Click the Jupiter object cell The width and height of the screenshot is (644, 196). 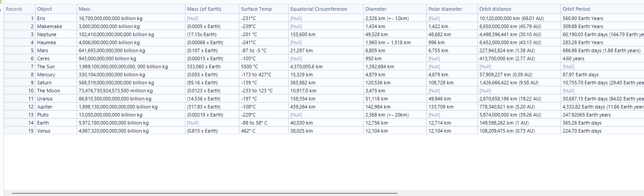tap(55, 107)
